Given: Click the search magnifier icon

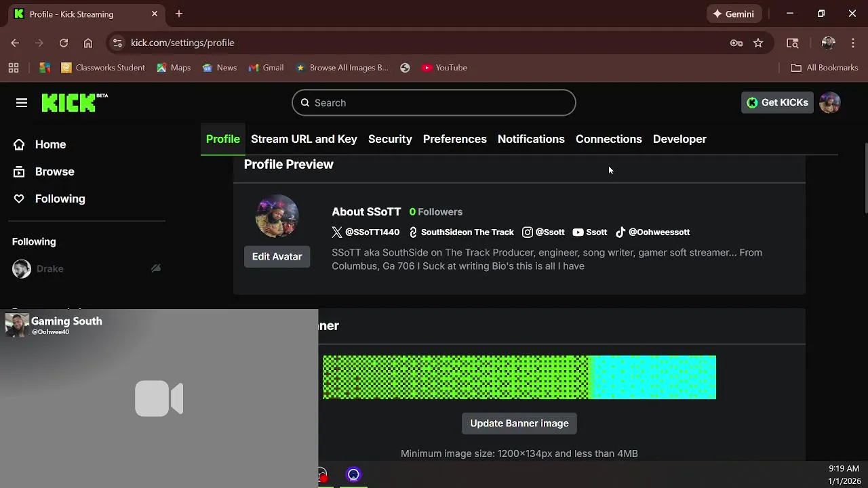Looking at the screenshot, I should coord(305,103).
